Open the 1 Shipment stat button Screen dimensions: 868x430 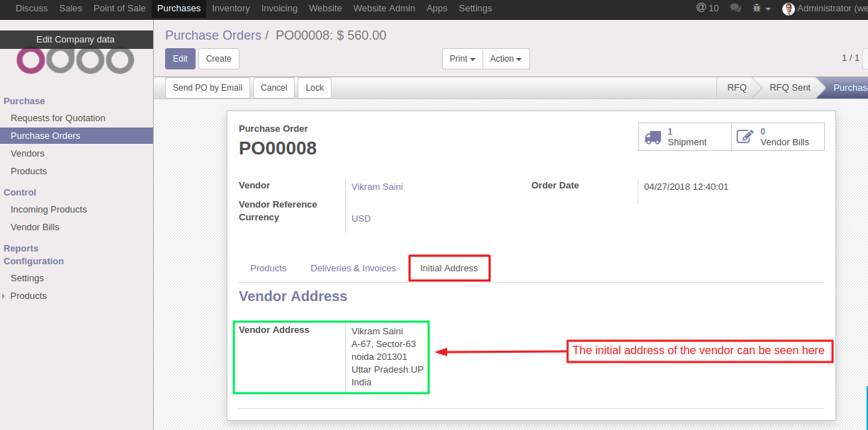[x=685, y=137]
